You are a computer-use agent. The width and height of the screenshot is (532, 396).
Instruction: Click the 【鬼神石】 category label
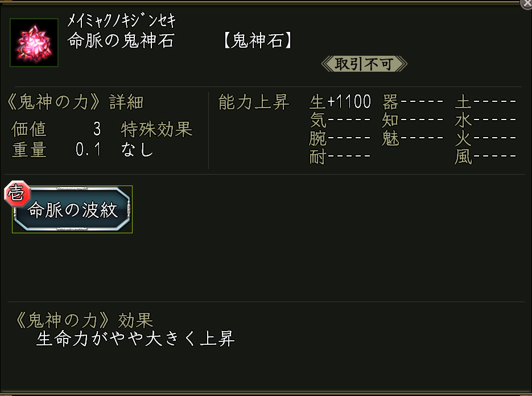tap(258, 42)
